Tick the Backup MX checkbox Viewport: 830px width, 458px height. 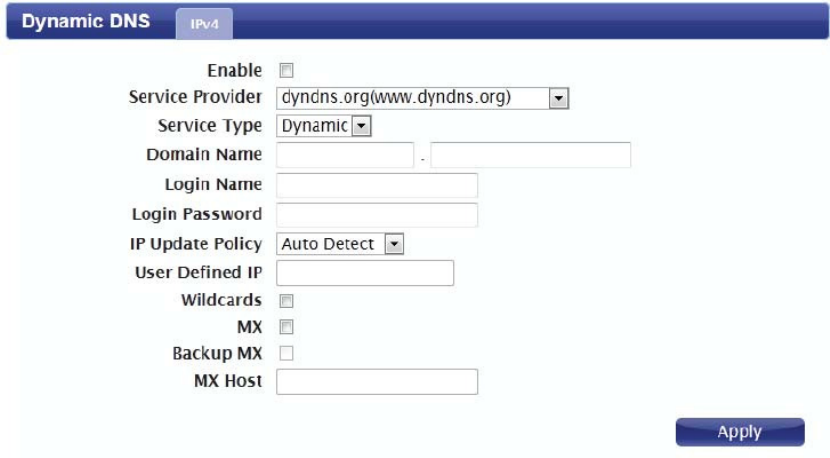tap(287, 353)
